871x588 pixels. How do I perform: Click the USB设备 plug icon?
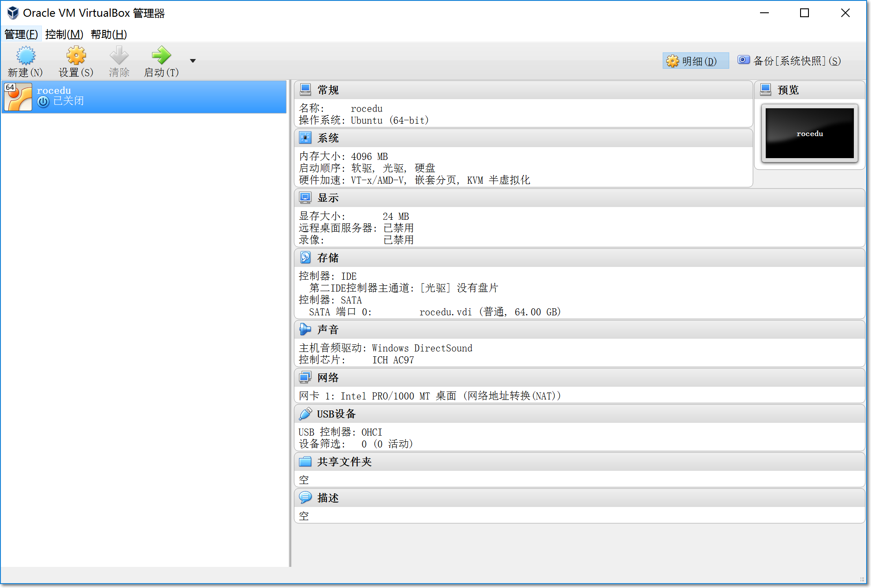point(305,414)
